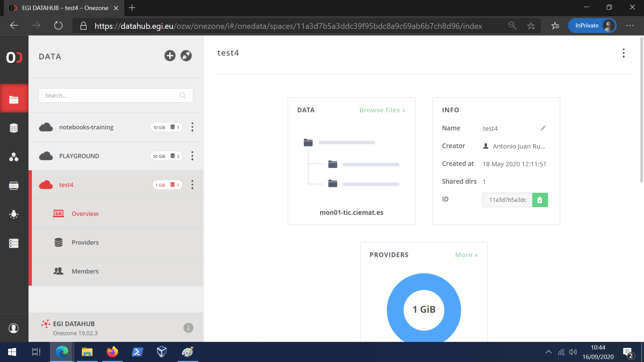Click the Members icon in sidebar

coord(58,271)
